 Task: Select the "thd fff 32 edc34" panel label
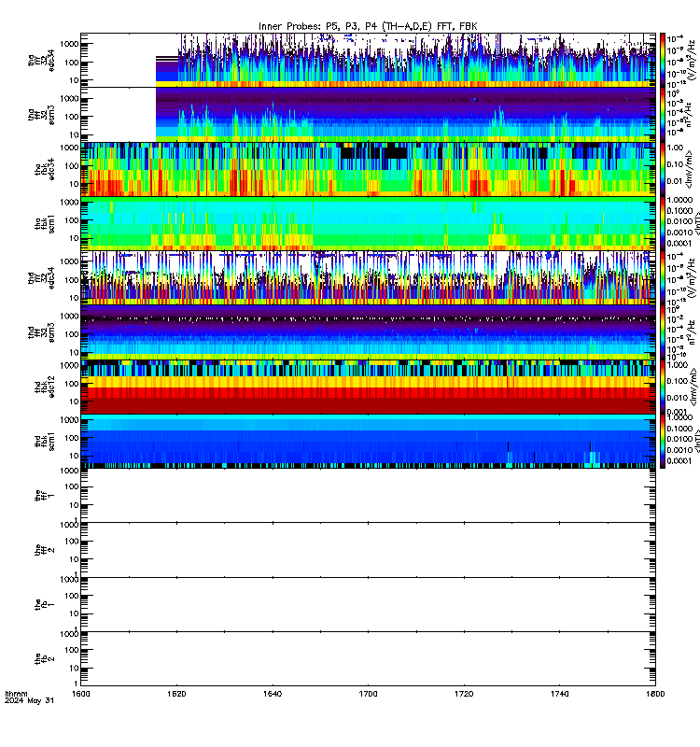click(x=41, y=277)
